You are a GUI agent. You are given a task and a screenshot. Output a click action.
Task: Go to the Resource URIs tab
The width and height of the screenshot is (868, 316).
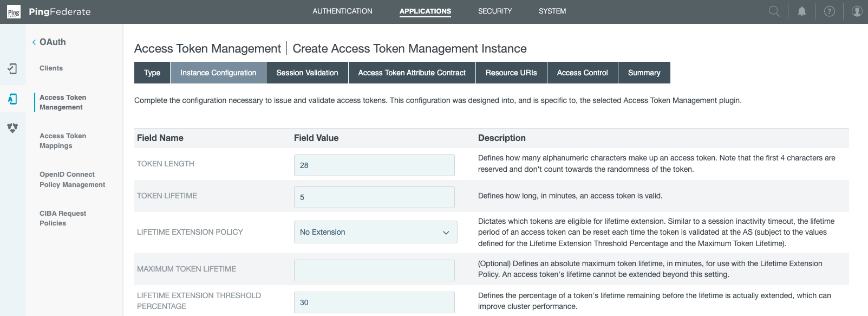[511, 73]
